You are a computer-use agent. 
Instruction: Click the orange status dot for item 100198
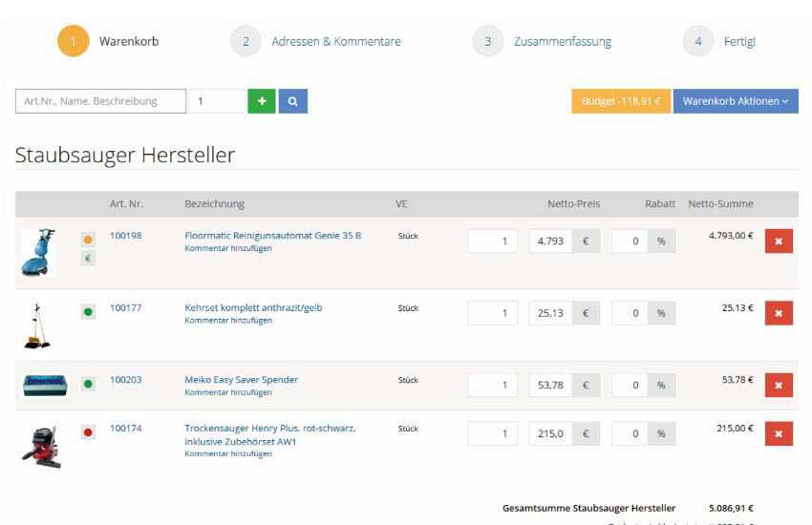click(x=88, y=241)
